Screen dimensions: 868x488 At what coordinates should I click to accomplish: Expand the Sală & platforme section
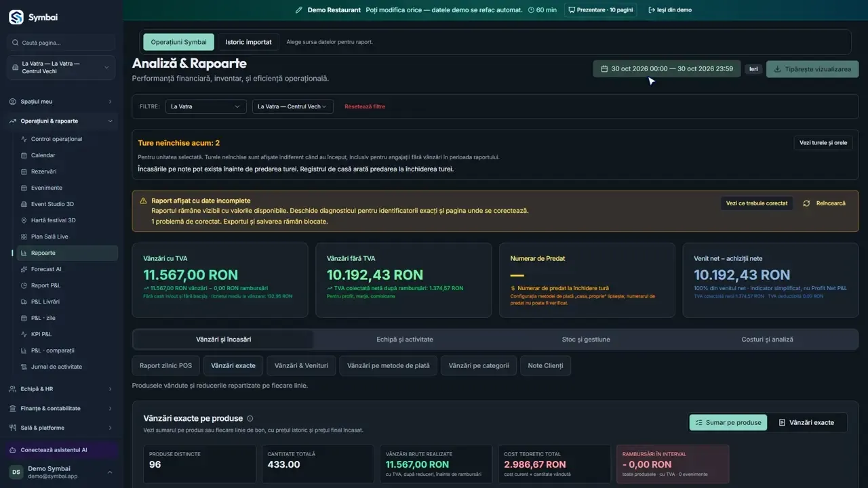point(61,428)
